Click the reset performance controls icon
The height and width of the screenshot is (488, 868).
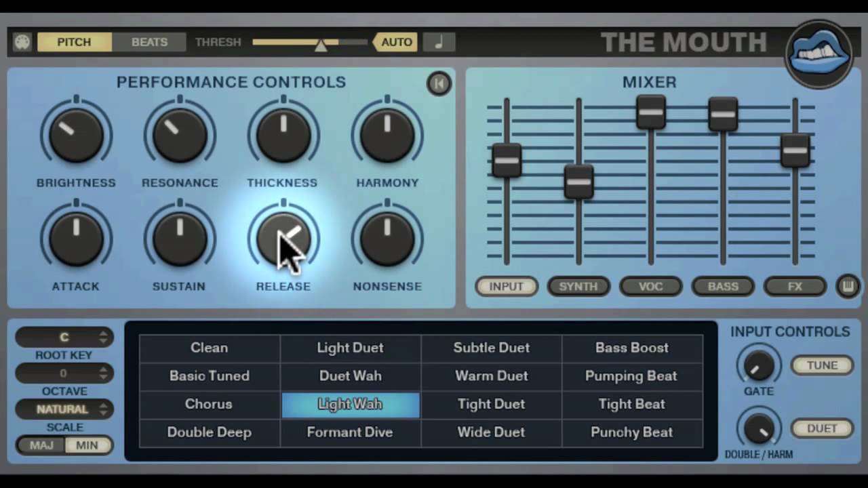coord(439,83)
